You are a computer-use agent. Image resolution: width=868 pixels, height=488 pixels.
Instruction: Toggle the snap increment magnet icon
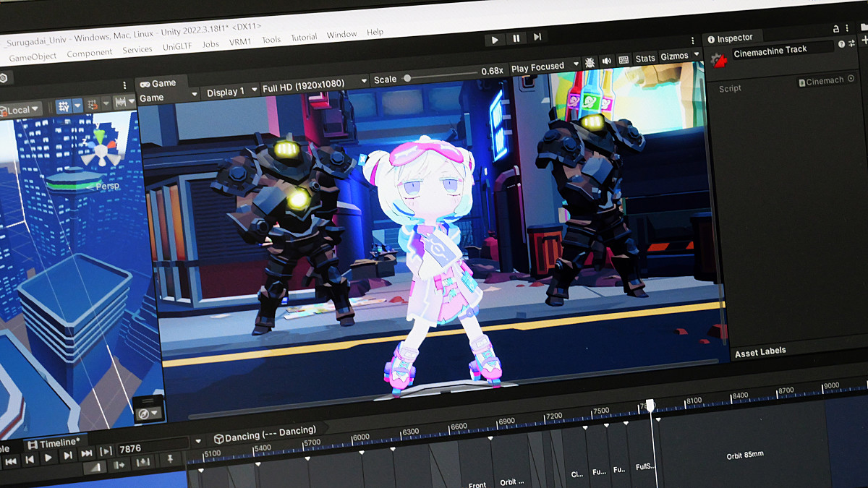tap(93, 104)
